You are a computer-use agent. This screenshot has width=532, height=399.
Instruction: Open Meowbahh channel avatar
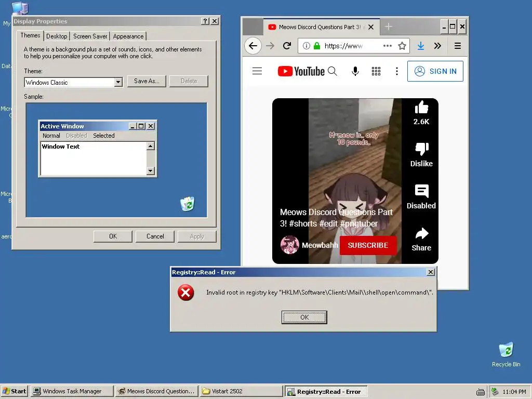click(290, 245)
